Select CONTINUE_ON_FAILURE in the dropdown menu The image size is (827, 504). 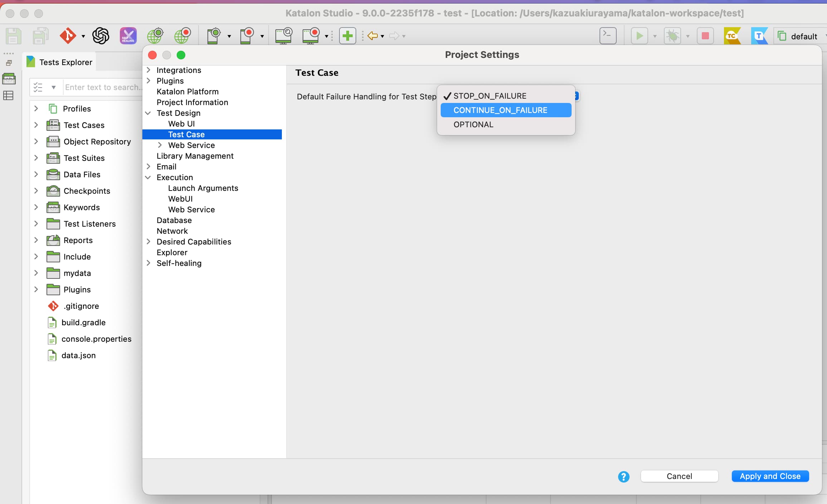click(500, 110)
